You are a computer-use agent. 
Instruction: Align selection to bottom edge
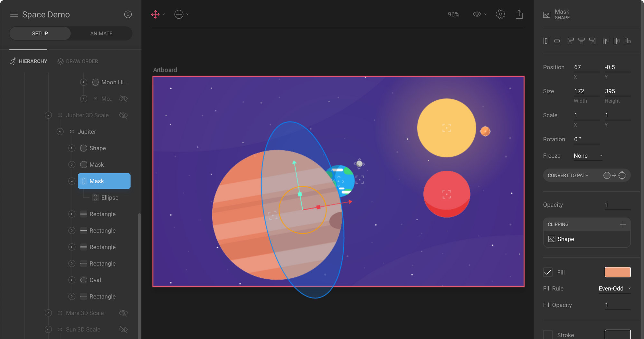tap(628, 41)
